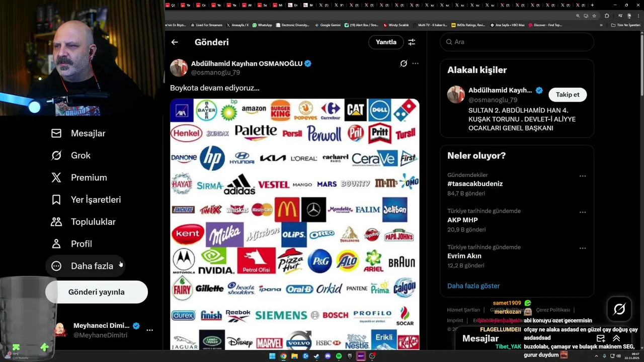Open the Hizmet Şartları footer link
Viewport: 644px width, 362px height.
(463, 310)
